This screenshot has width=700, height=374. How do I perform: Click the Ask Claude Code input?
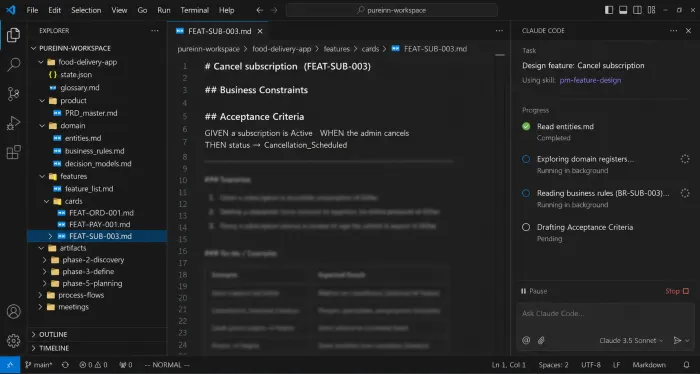(x=605, y=313)
